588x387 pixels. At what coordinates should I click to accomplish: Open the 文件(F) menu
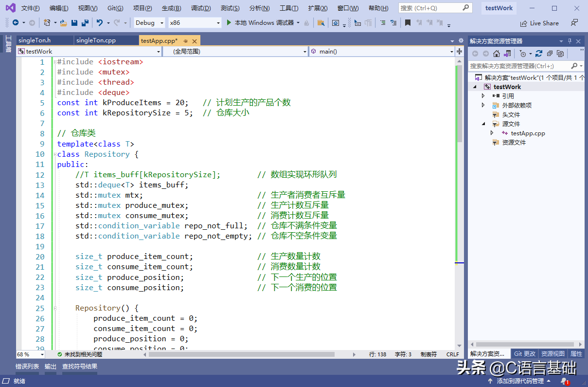tap(31, 8)
